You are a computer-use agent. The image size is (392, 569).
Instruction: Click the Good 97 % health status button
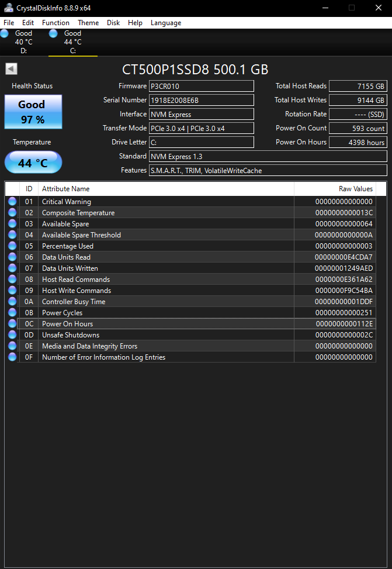point(33,112)
